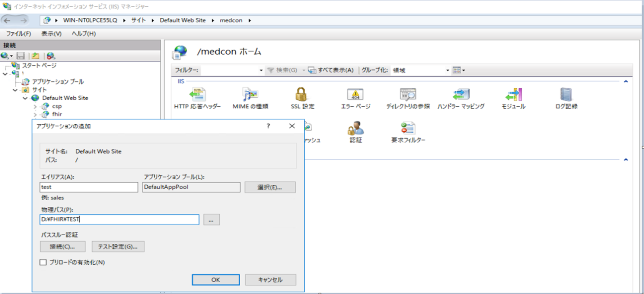The image size is (644, 294).
Task: Open the モジュール feature icon
Action: point(513,95)
